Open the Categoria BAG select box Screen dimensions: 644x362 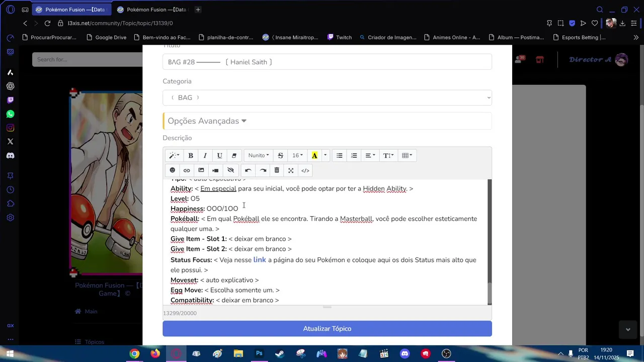[327, 98]
